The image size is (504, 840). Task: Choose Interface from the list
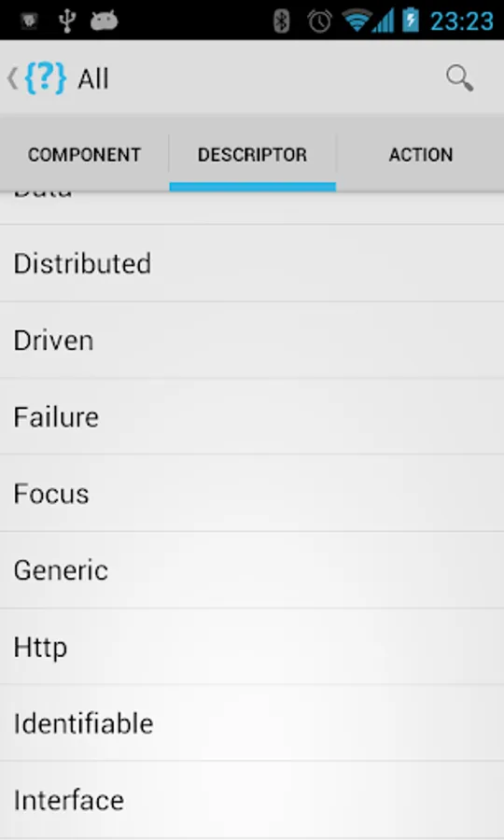click(x=252, y=799)
